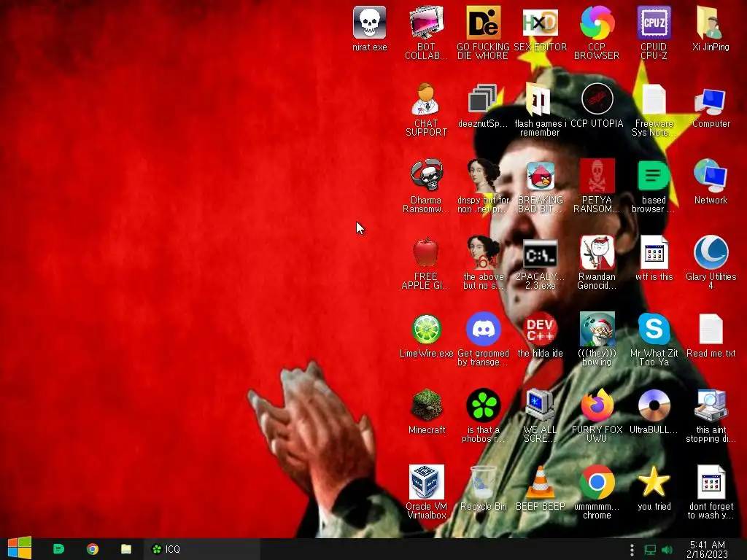
Task: Open the 'this aint stopping di...' shortcut
Action: [x=711, y=405]
